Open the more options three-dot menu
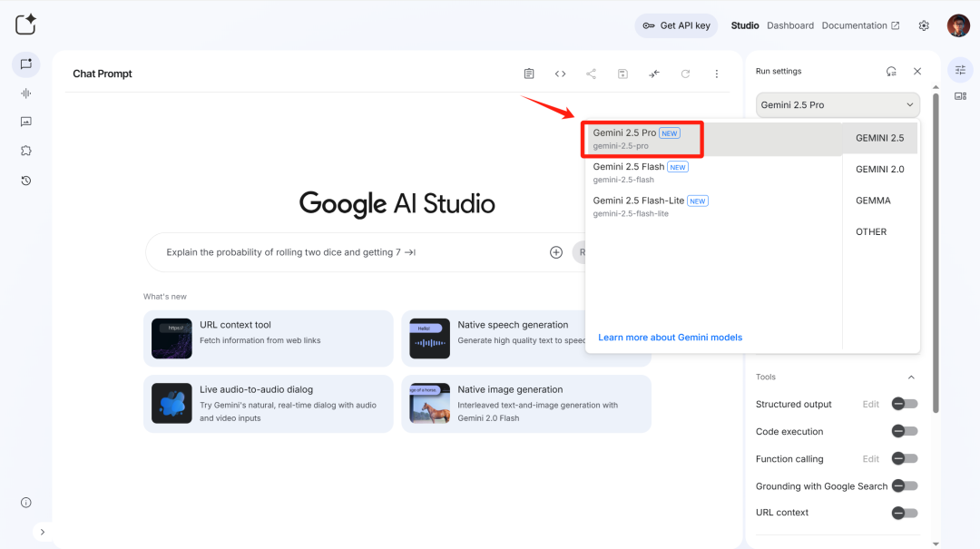Screen dimensions: 980x549 716,74
